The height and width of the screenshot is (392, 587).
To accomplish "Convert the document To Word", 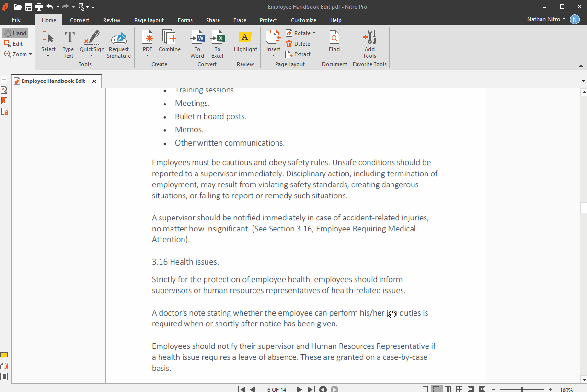I will tap(197, 43).
